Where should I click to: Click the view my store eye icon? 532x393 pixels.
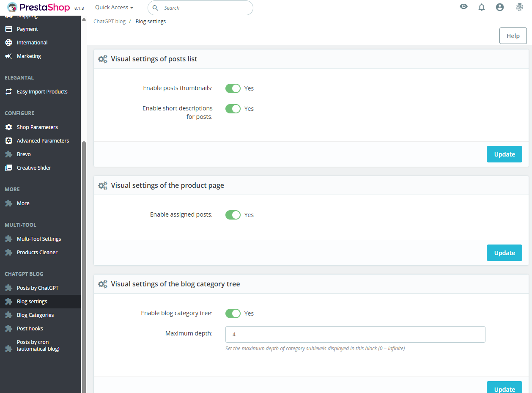pos(464,7)
